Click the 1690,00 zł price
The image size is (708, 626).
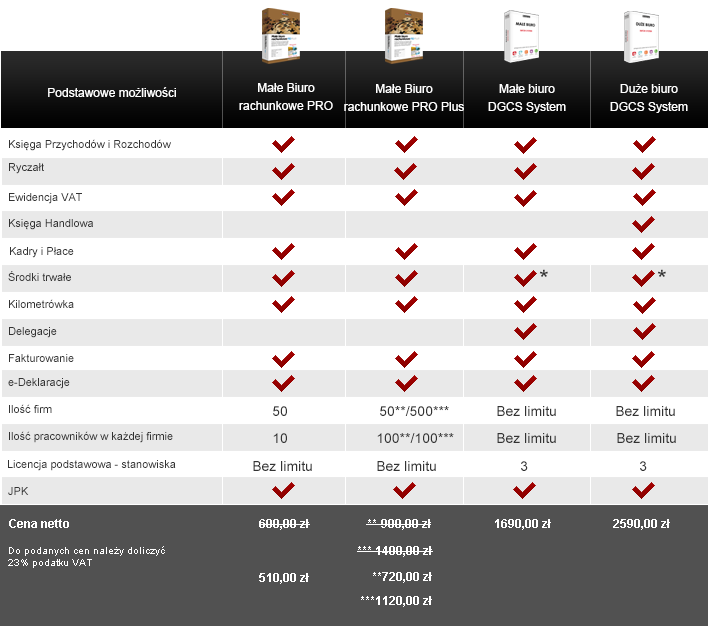pyautogui.click(x=522, y=524)
